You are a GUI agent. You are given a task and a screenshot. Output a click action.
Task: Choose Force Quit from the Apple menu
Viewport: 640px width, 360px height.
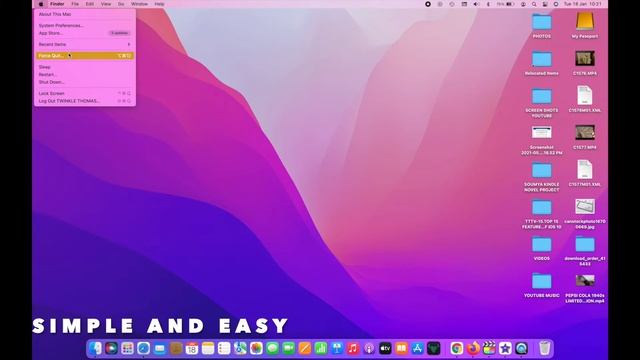point(84,56)
